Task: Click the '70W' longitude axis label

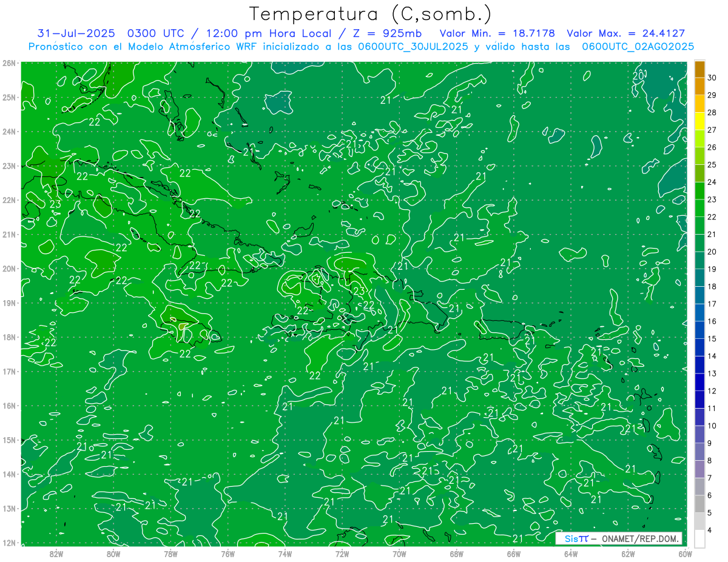Action: [x=399, y=553]
